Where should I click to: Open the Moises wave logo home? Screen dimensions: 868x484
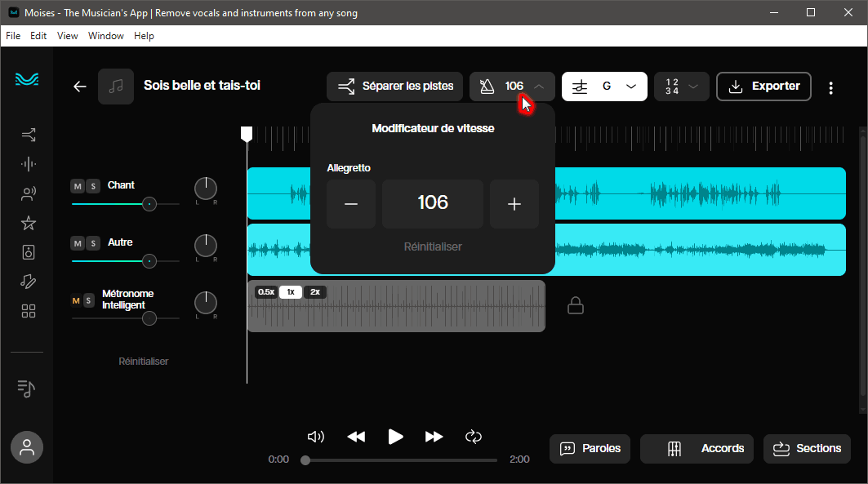27,80
